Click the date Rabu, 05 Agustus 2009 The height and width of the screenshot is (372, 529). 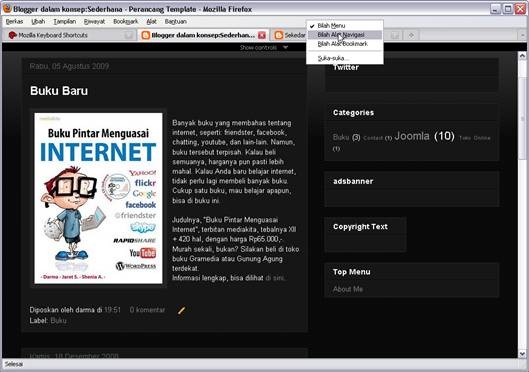point(69,66)
